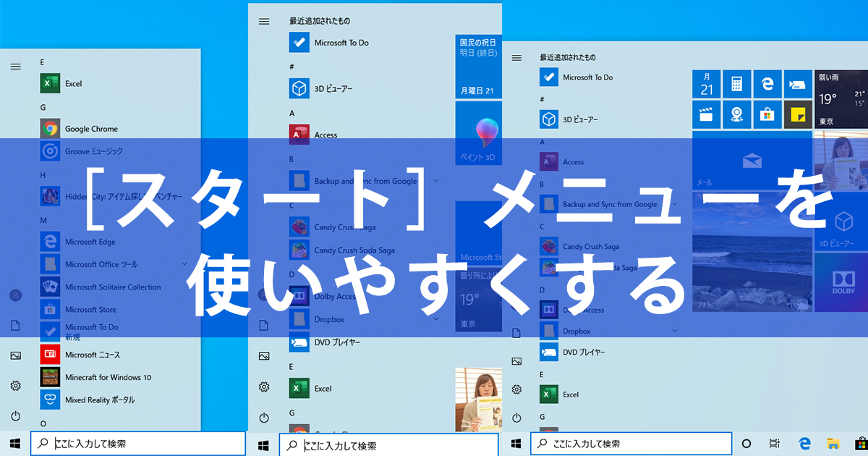Viewport: 868px width, 456px height.
Task: Open the weather tile showing 弱い雨
Action: pyautogui.click(x=841, y=99)
